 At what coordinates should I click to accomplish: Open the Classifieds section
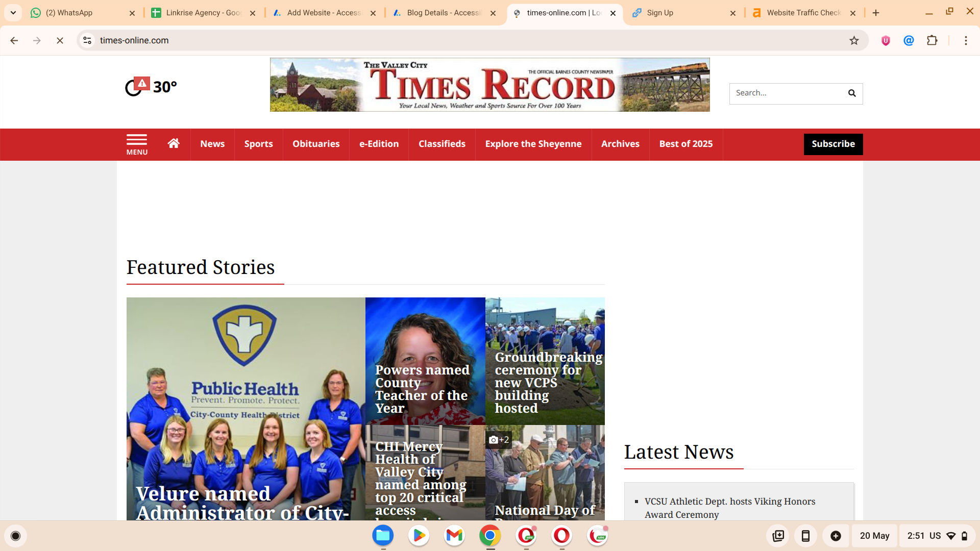tap(442, 144)
